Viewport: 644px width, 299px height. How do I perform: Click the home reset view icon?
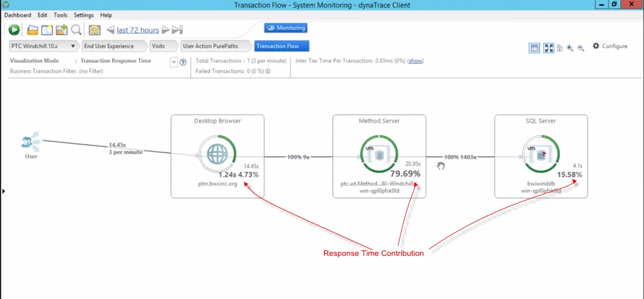[559, 48]
